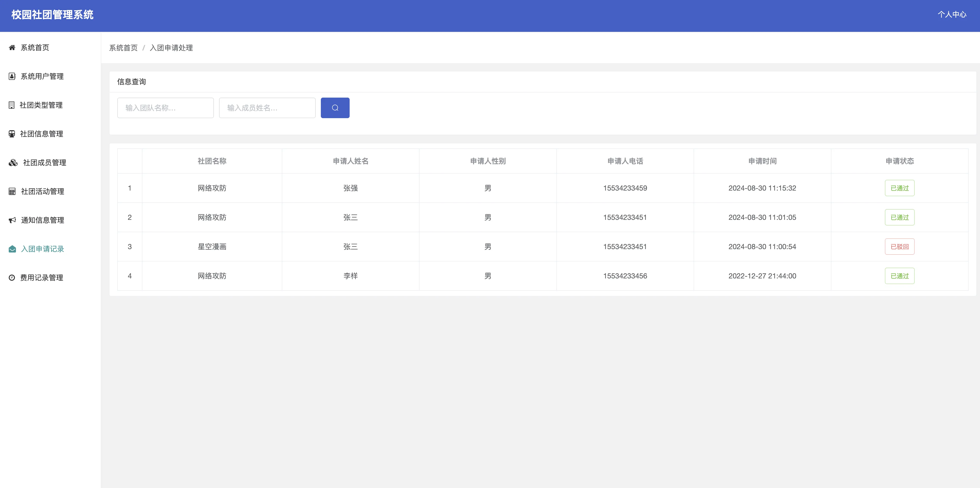The image size is (980, 488).
Task: Click the user card icon for 系统用户管理
Action: tap(12, 76)
